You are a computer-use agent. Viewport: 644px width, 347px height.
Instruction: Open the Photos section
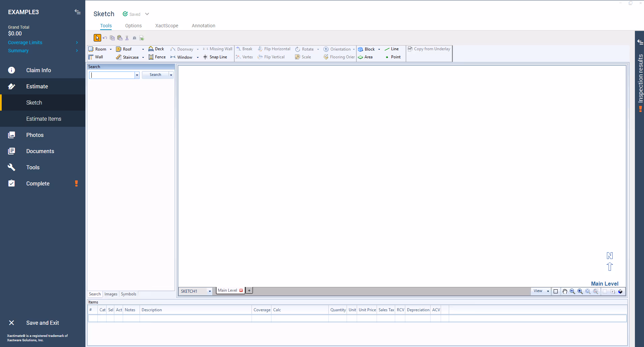pos(42,135)
